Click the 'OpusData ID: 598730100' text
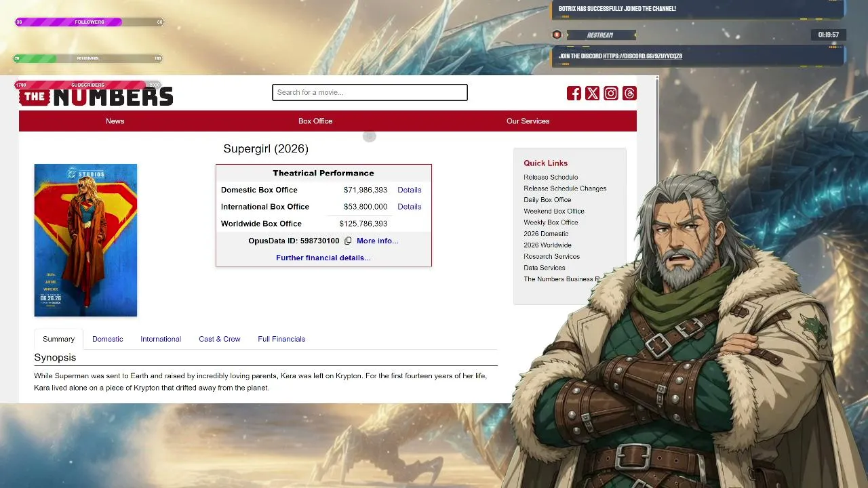868x488 pixels. click(294, 241)
